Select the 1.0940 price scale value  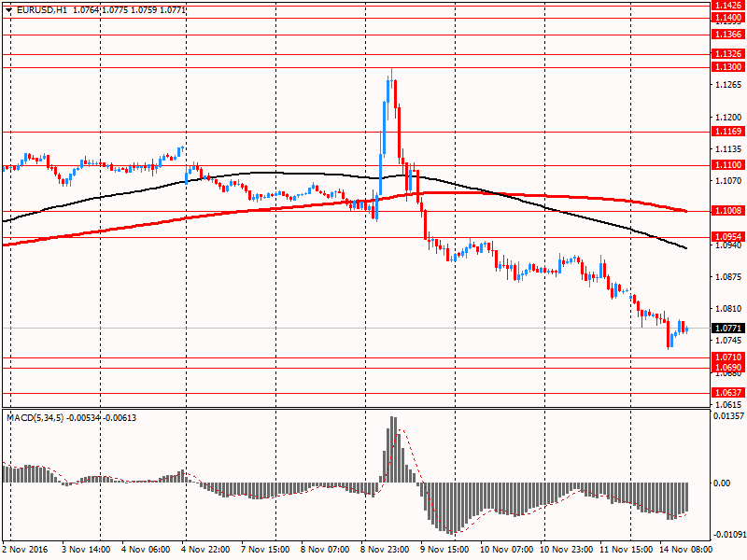[x=728, y=245]
